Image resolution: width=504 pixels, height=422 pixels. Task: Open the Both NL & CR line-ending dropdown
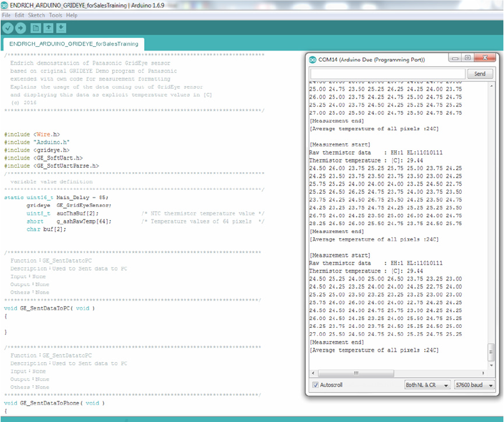tap(427, 385)
